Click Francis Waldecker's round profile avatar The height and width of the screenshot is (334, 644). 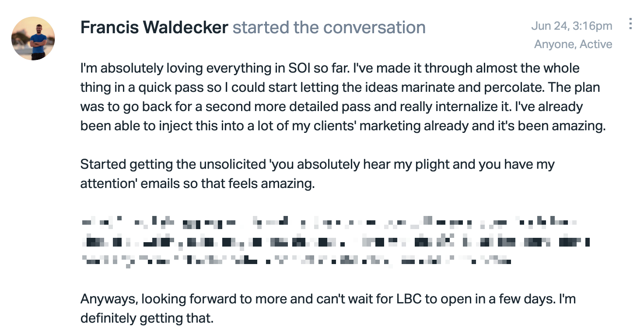point(33,38)
